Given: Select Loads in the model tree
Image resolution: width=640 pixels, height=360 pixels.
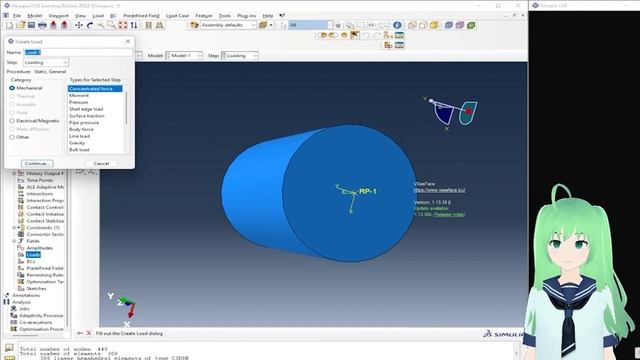Looking at the screenshot, I should (x=33, y=255).
